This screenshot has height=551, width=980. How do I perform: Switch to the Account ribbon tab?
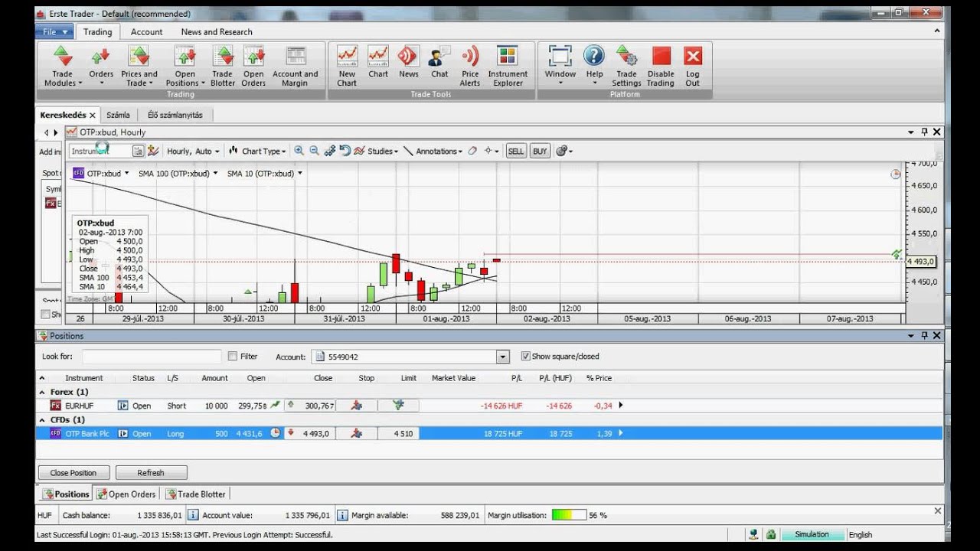point(146,32)
